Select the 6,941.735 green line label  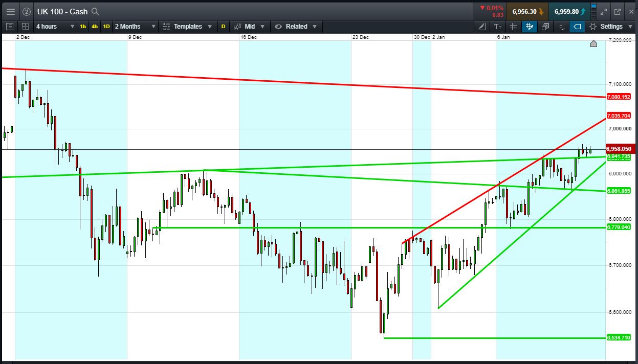[x=619, y=157]
